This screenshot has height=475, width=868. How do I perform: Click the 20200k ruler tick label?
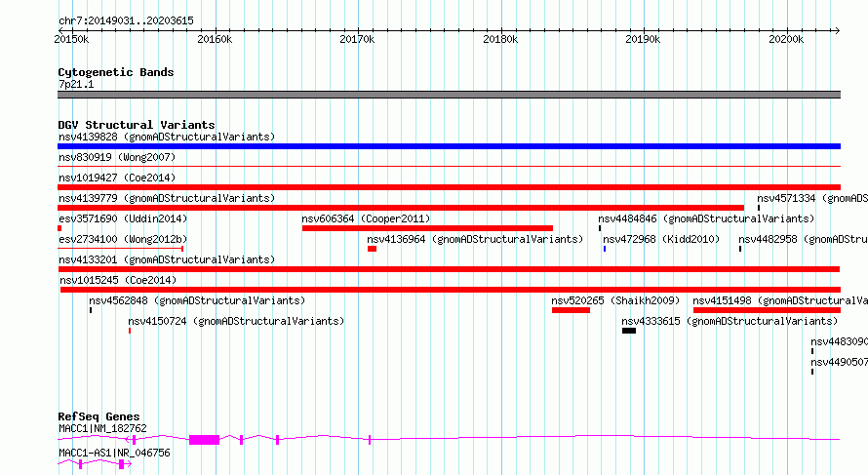[786, 39]
